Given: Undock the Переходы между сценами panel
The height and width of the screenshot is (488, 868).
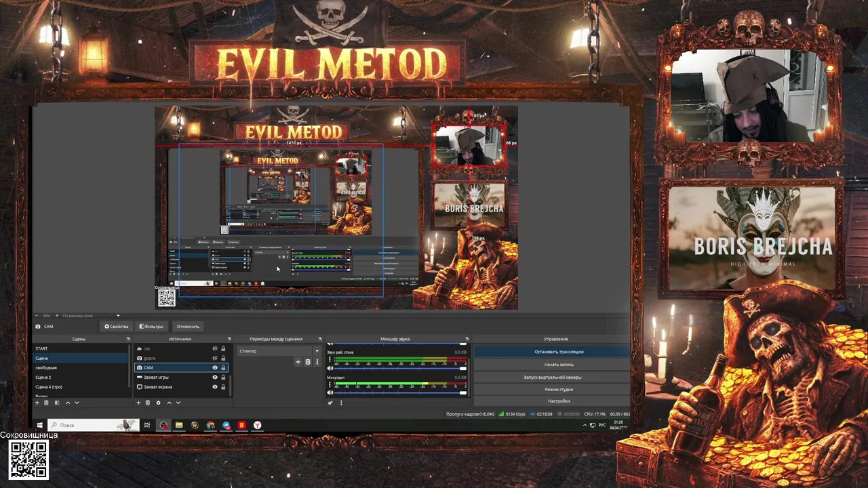Looking at the screenshot, I should pyautogui.click(x=319, y=339).
